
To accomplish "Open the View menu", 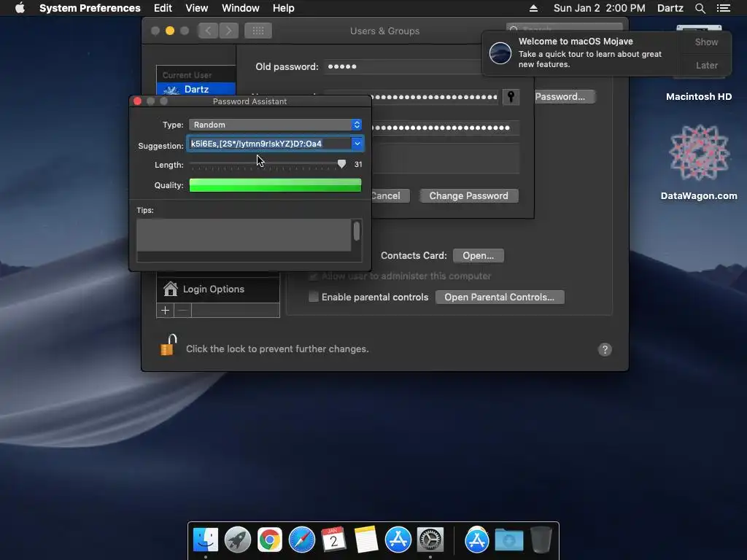I will point(197,8).
